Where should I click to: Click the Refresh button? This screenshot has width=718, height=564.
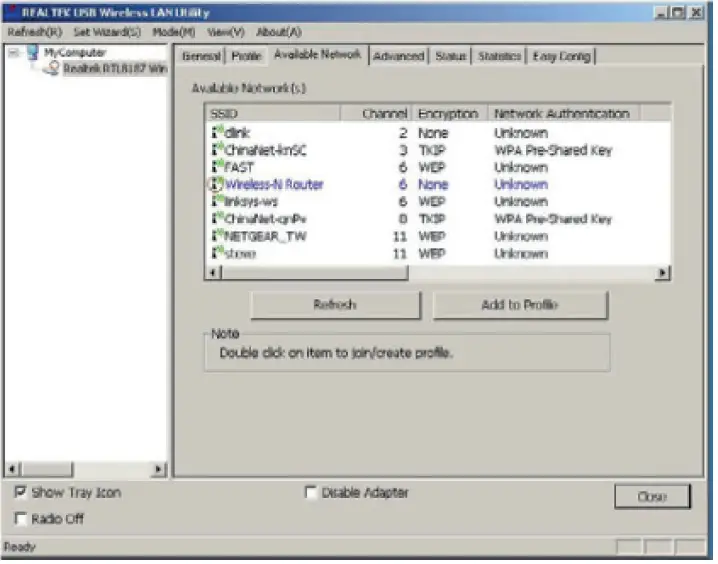click(334, 305)
